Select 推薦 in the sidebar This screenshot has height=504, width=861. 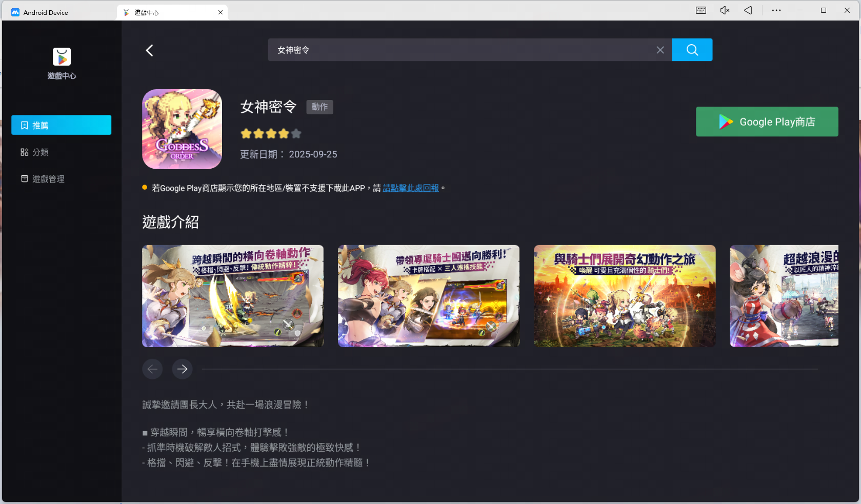pos(61,125)
